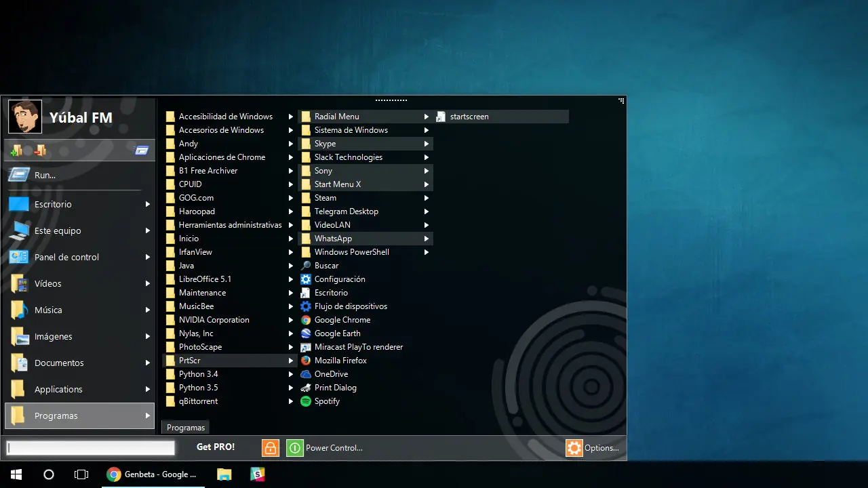
Task: Open the startscreen item
Action: tap(502, 117)
